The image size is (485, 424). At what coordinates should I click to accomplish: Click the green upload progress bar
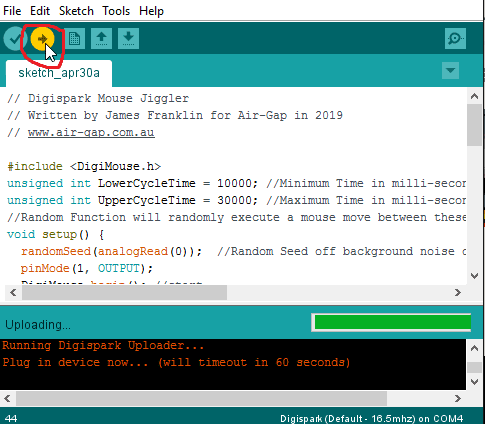pyautogui.click(x=392, y=322)
